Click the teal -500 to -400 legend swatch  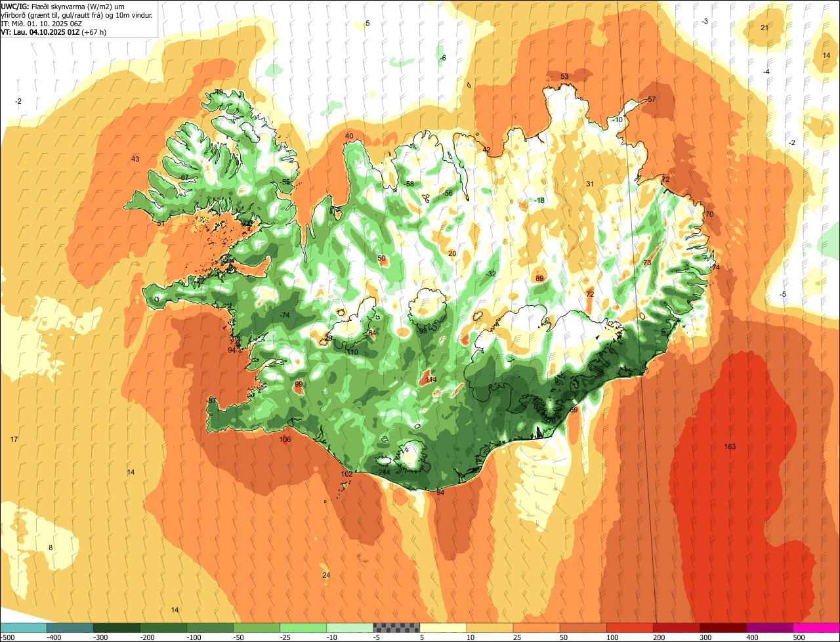point(24,628)
